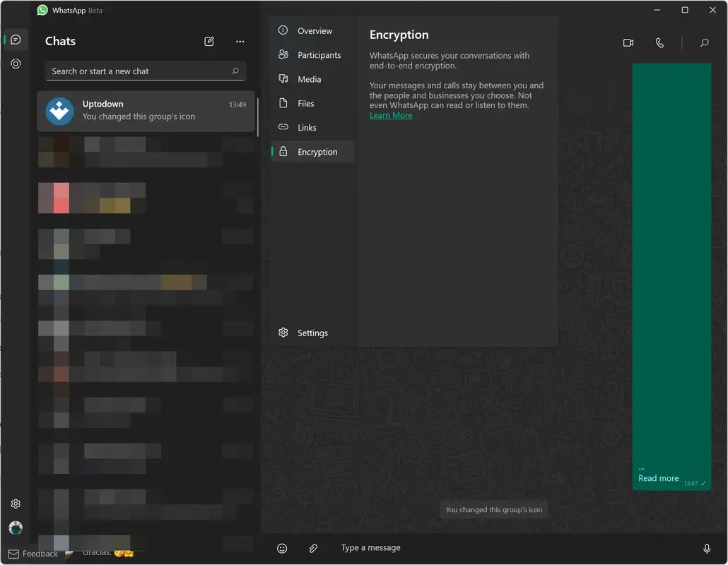Select the Chats icon in the sidebar
This screenshot has width=728, height=565.
click(15, 39)
